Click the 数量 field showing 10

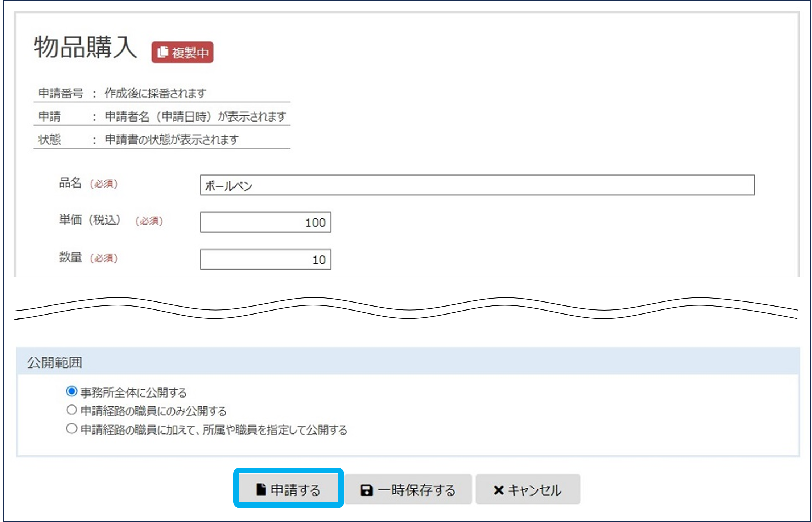tap(265, 260)
